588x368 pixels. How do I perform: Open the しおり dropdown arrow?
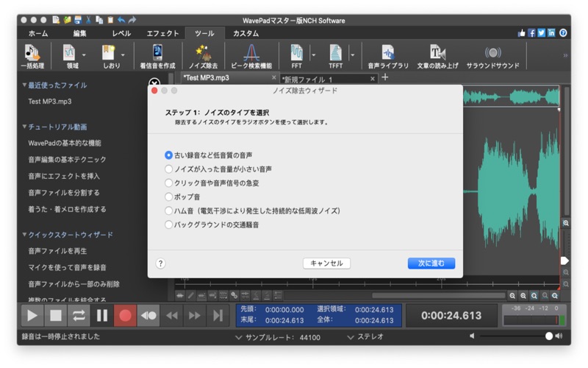point(123,54)
